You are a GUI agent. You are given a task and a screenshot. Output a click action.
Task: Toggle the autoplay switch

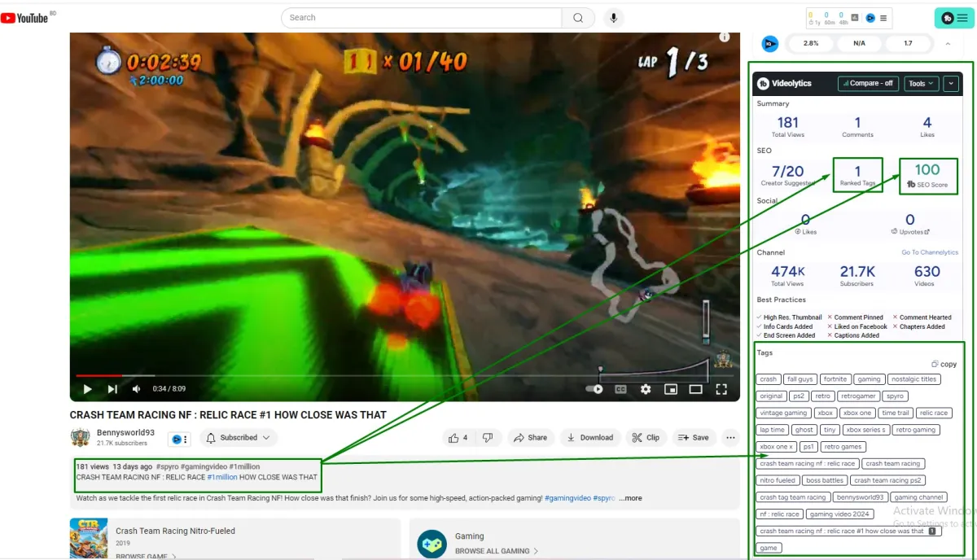[596, 390]
